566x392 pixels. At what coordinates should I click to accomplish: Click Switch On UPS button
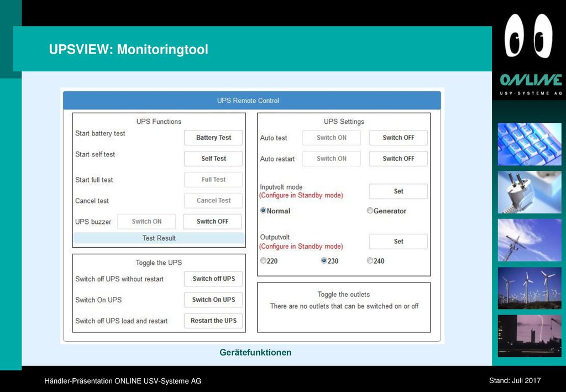coord(213,300)
